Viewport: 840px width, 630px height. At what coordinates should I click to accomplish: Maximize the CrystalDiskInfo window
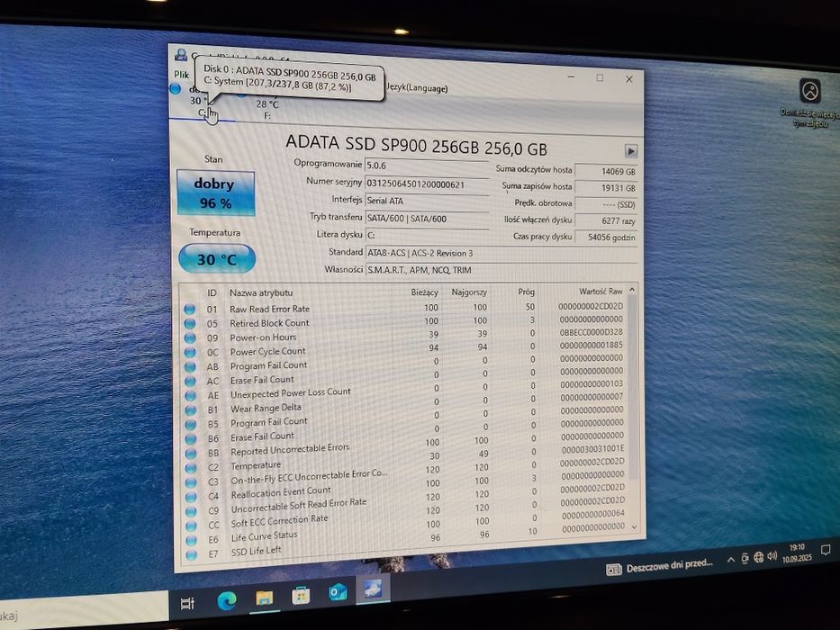coord(600,78)
